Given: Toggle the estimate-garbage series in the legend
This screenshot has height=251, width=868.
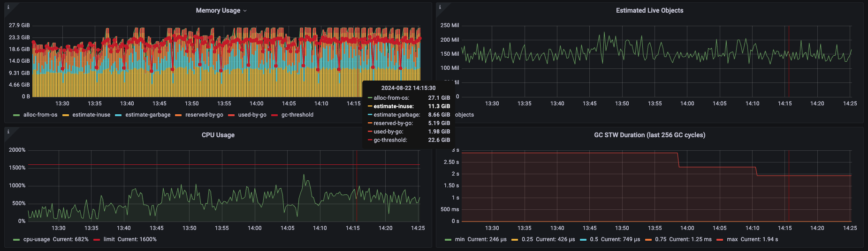Looking at the screenshot, I should click(x=148, y=115).
